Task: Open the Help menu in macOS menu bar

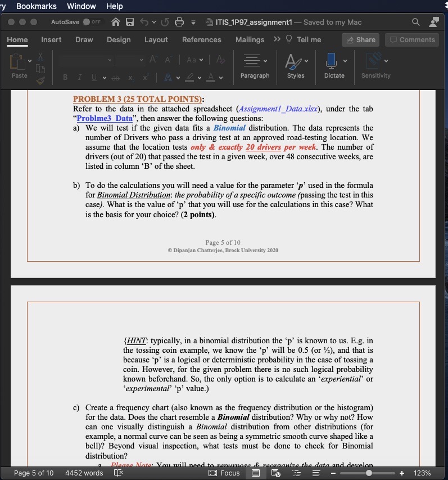Action: pos(115,6)
